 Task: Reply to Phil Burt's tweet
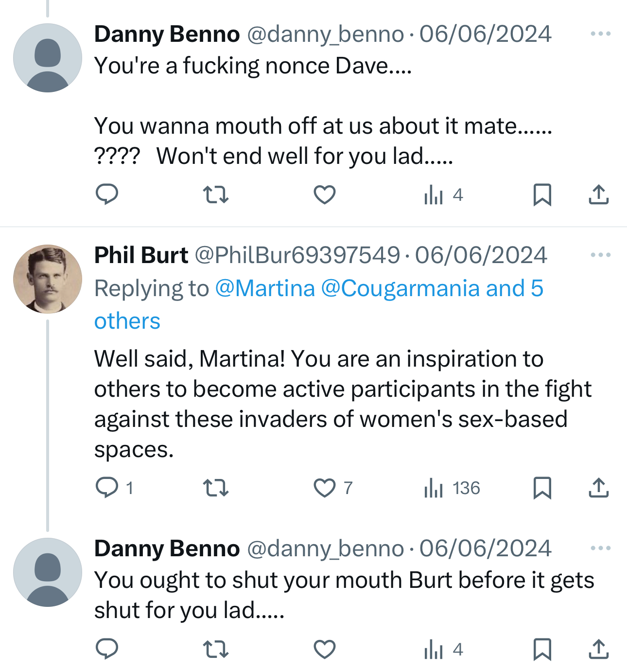(107, 488)
